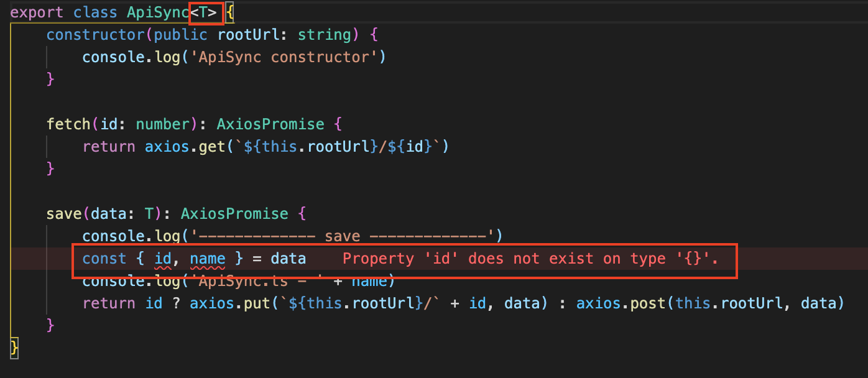The height and width of the screenshot is (378, 868).
Task: Click the class closing curly brace
Action: point(14,348)
